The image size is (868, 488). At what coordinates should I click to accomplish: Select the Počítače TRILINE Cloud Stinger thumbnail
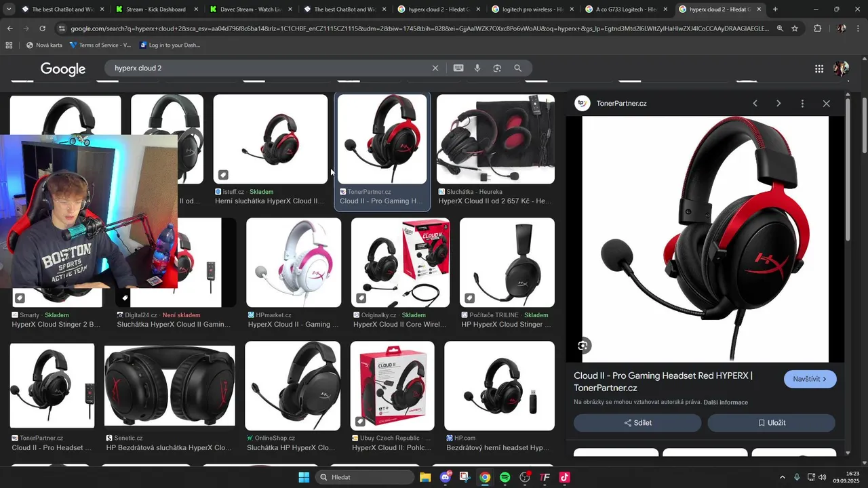(x=507, y=262)
